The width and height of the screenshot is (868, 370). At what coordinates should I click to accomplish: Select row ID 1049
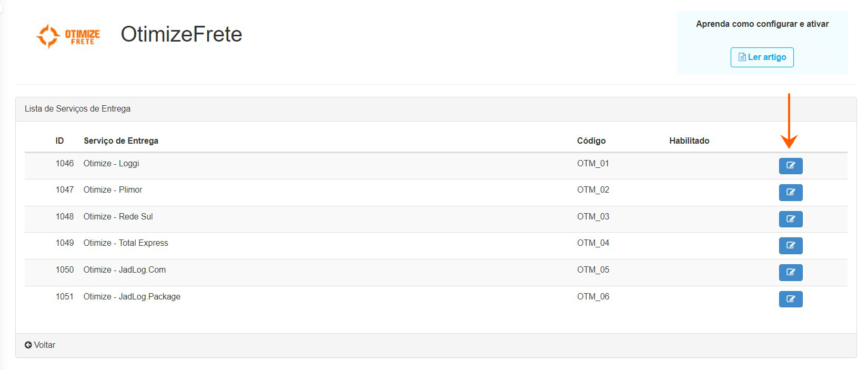click(x=65, y=243)
